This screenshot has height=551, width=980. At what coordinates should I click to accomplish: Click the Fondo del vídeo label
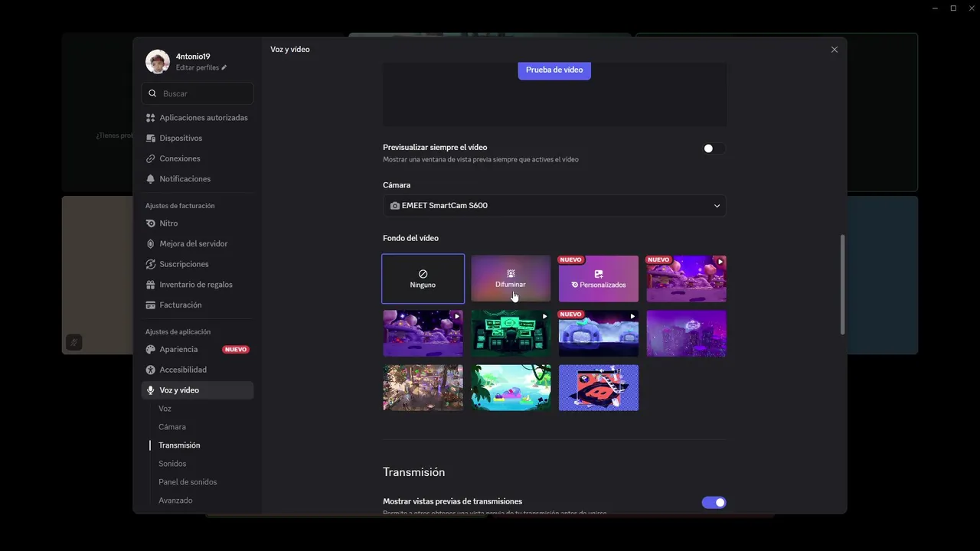tap(410, 239)
